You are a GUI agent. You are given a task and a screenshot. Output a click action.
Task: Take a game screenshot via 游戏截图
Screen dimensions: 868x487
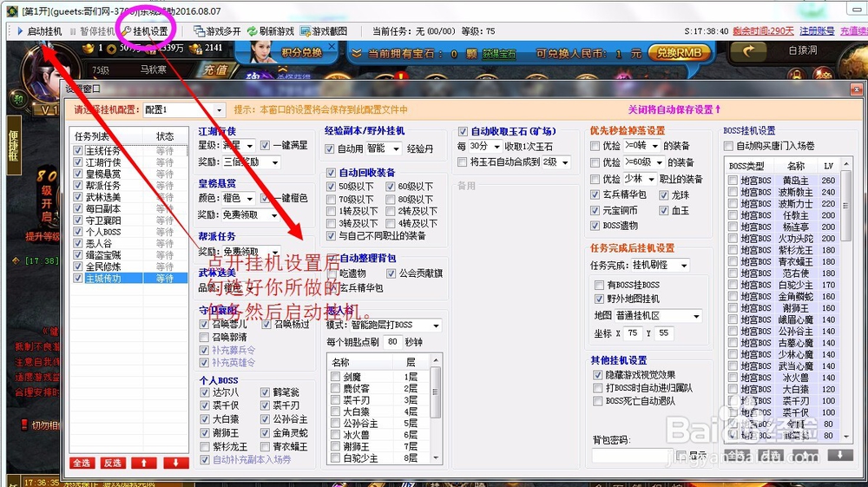tap(324, 31)
